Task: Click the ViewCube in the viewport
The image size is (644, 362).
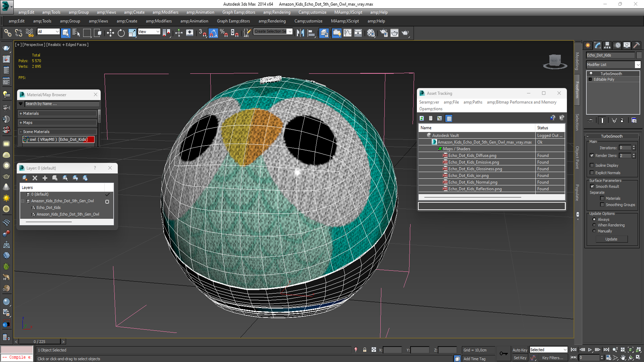Action: (x=555, y=61)
